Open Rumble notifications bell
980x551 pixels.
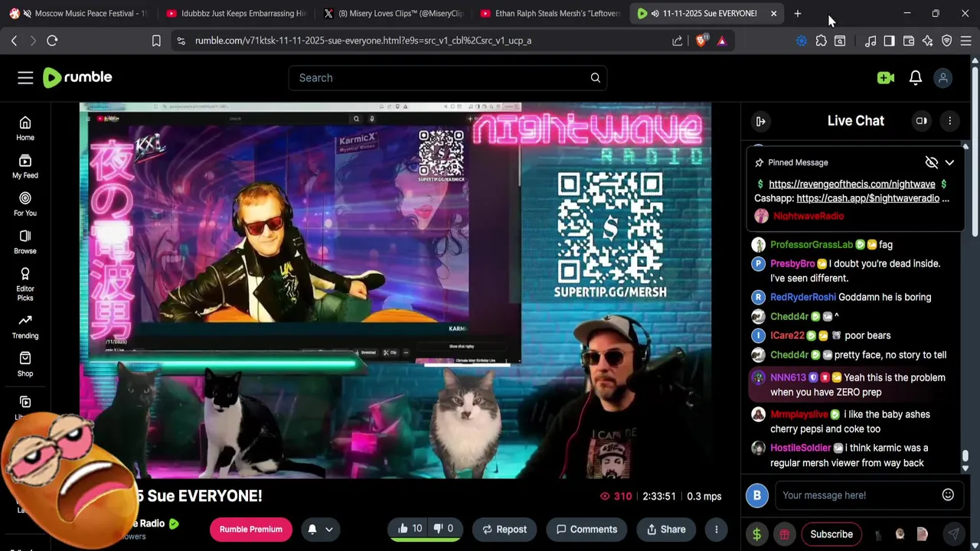916,77
